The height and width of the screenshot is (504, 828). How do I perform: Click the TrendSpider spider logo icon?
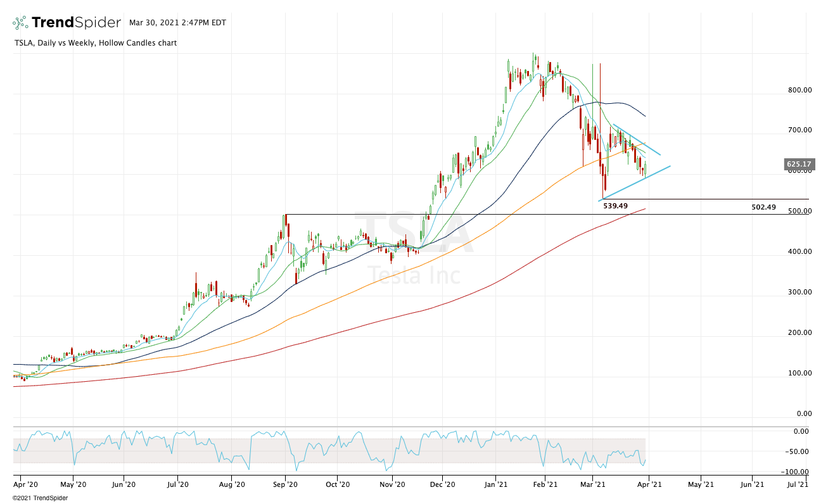coord(20,23)
